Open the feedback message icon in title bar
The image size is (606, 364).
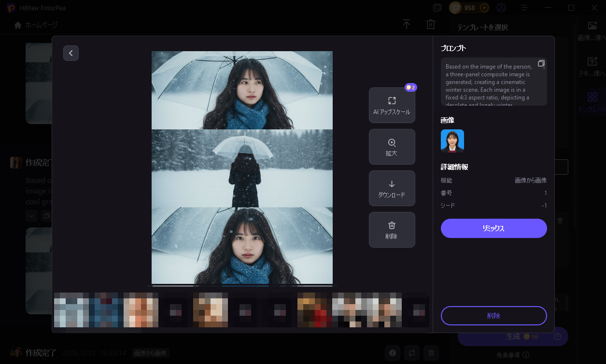point(437,8)
